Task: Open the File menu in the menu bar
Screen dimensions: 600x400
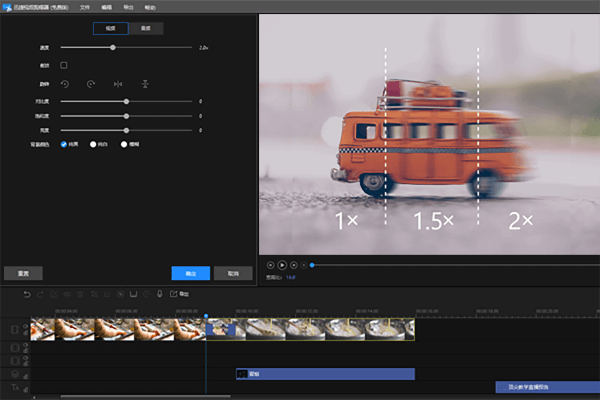Action: tap(85, 6)
